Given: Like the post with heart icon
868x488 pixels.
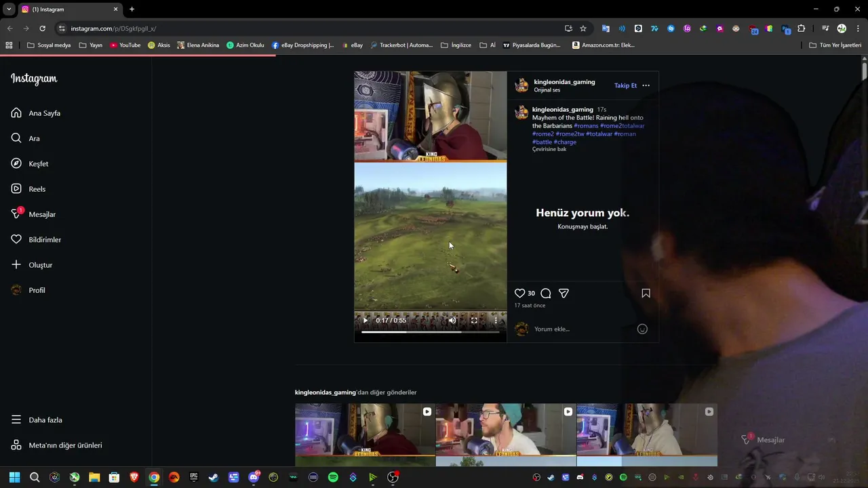Looking at the screenshot, I should 519,293.
